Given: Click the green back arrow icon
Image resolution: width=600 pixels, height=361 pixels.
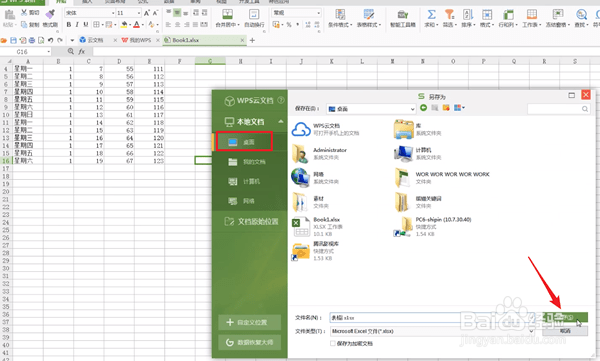Looking at the screenshot, I should [x=423, y=108].
